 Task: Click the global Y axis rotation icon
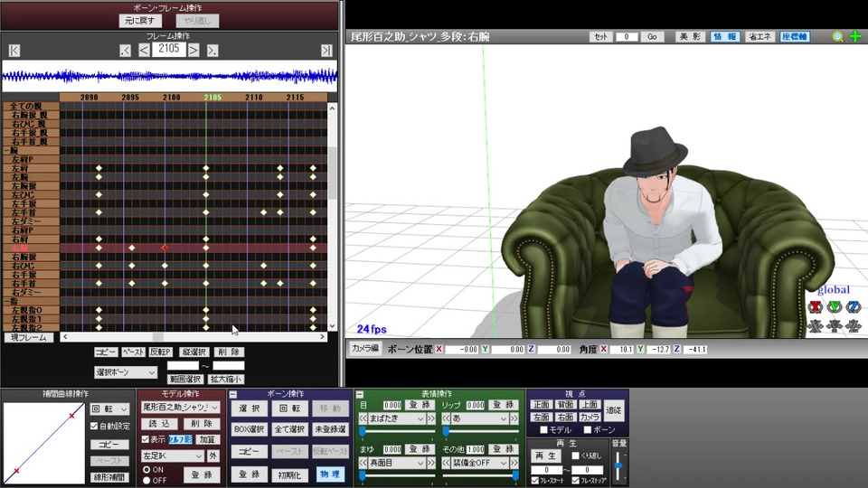[835, 306]
